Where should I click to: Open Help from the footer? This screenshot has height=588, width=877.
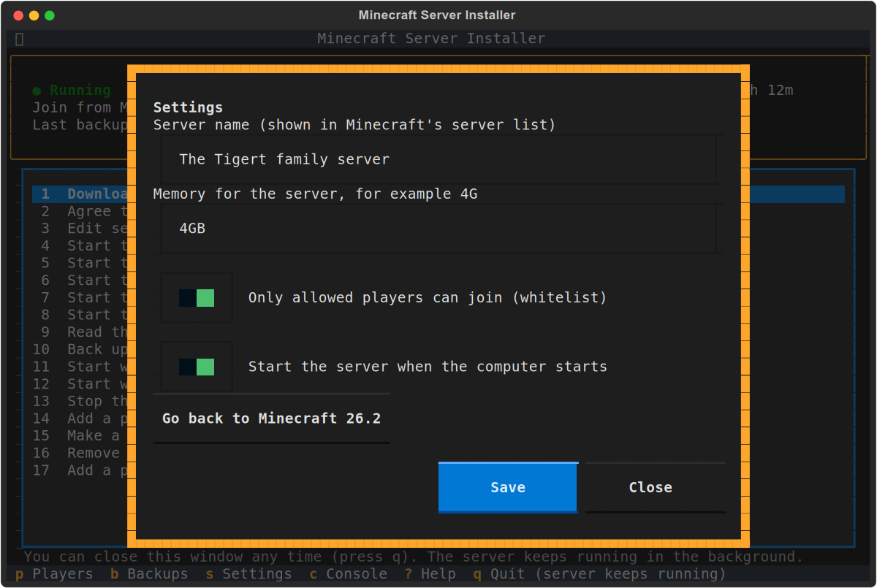point(430,574)
